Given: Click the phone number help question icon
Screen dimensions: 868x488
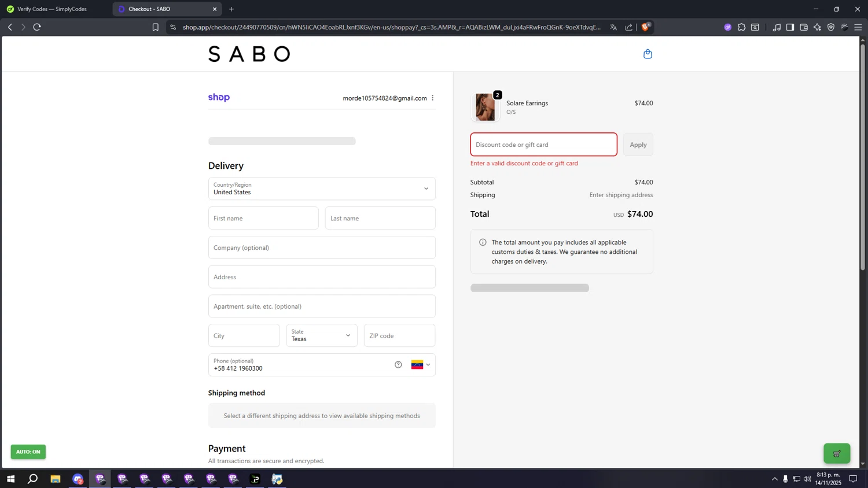Looking at the screenshot, I should (398, 364).
